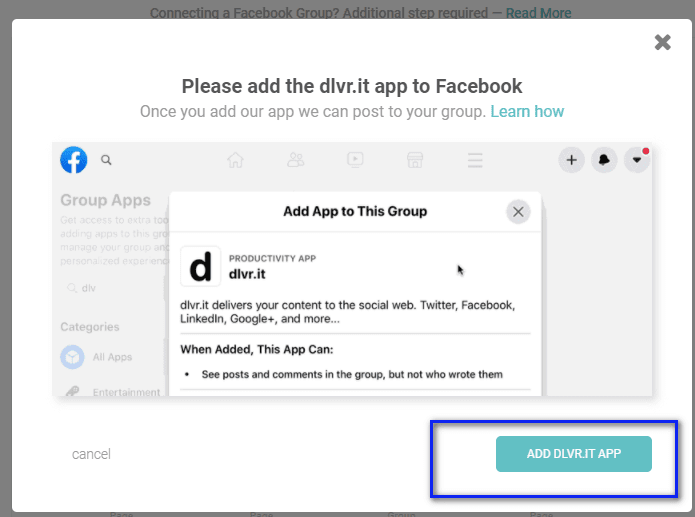Close the dlvr.it modal with the X
The image size is (695, 517).
pos(662,42)
